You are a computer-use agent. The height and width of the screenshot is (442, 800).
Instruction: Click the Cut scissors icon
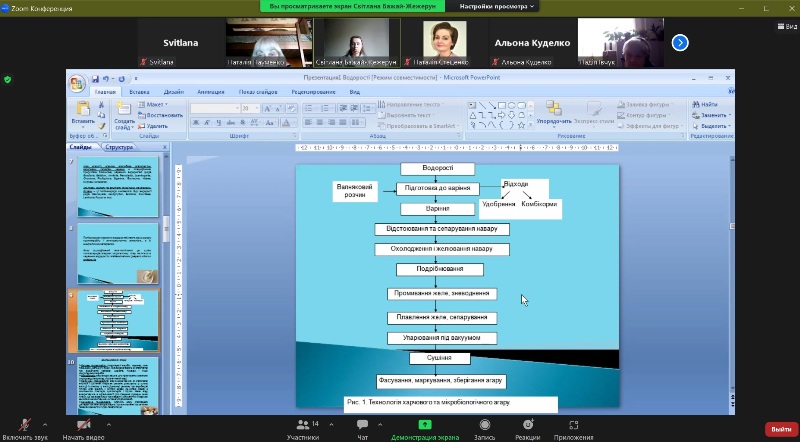pyautogui.click(x=101, y=105)
